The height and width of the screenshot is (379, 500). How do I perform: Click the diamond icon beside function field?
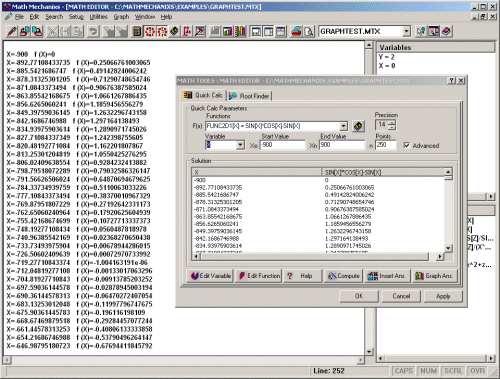358,126
